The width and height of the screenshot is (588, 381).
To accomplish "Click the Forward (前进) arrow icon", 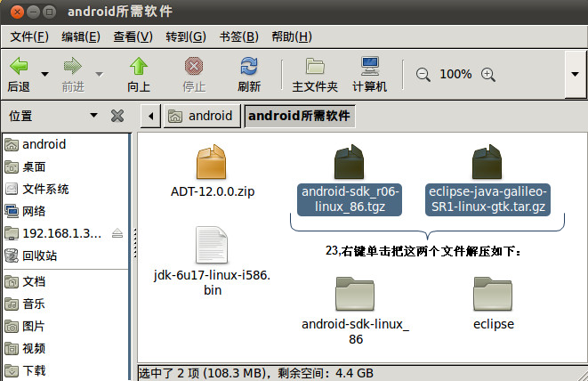I will pos(73,67).
